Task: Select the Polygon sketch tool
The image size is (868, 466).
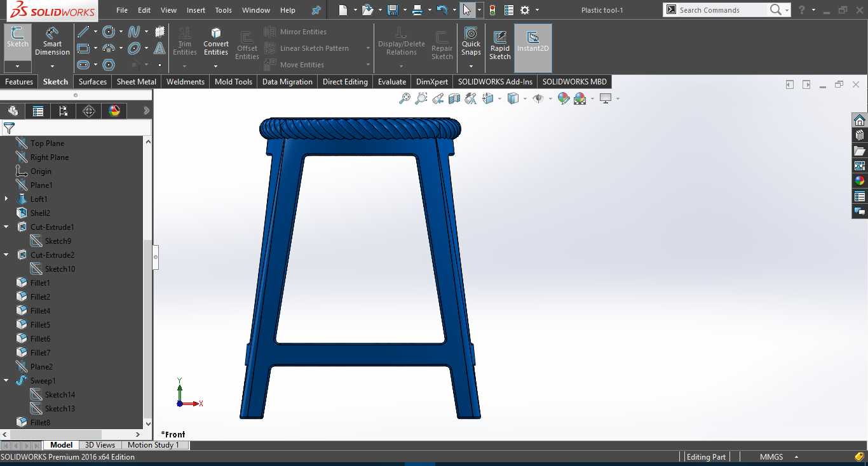Action: point(109,65)
